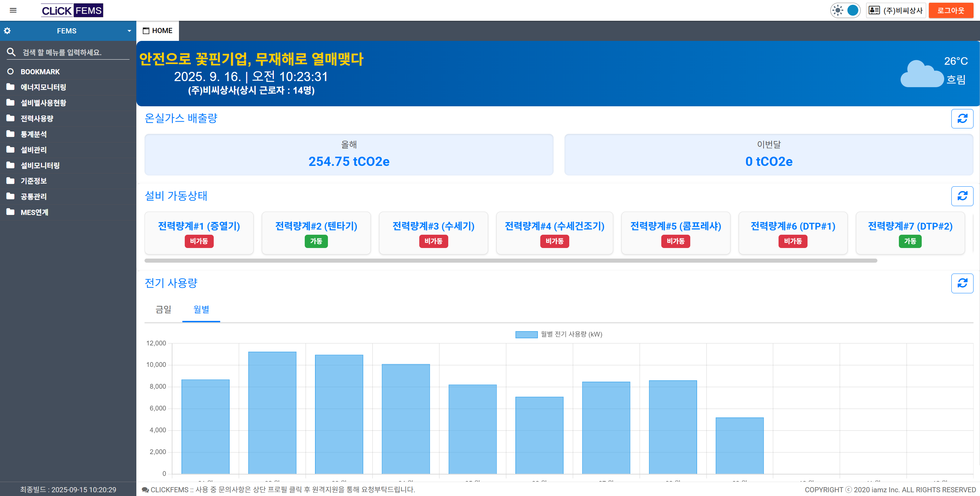Click the MES연계 folder icon
Viewport: 980px width, 496px height.
click(x=10, y=212)
